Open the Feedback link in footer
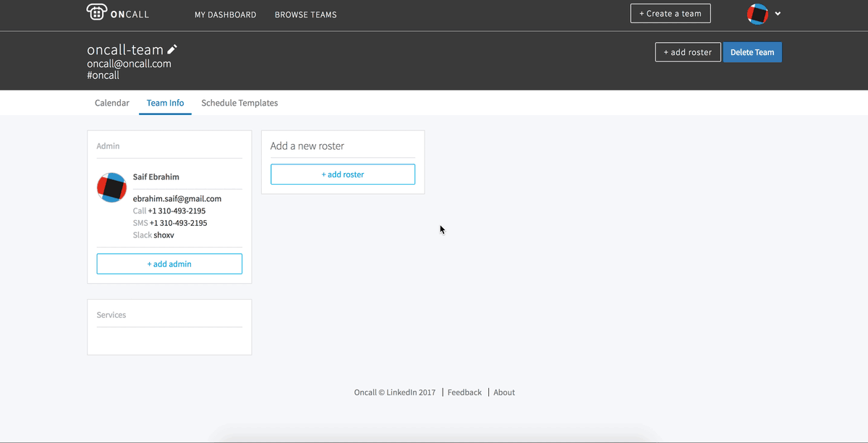 coord(464,392)
